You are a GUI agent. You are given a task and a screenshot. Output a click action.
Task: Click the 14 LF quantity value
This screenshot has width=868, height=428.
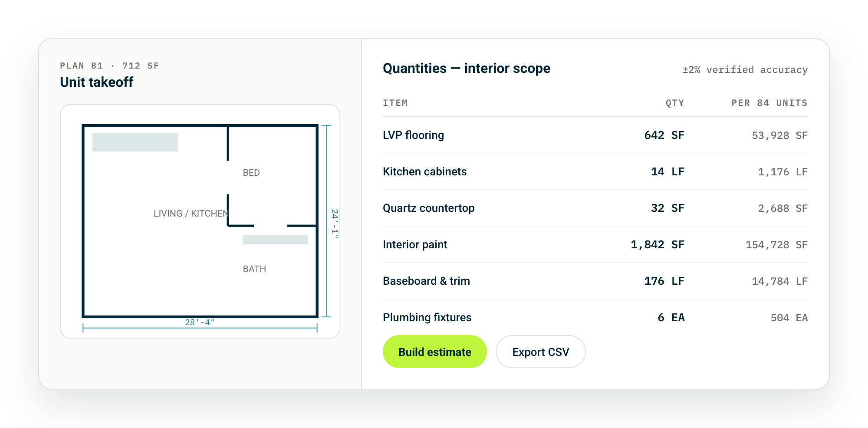(x=667, y=171)
